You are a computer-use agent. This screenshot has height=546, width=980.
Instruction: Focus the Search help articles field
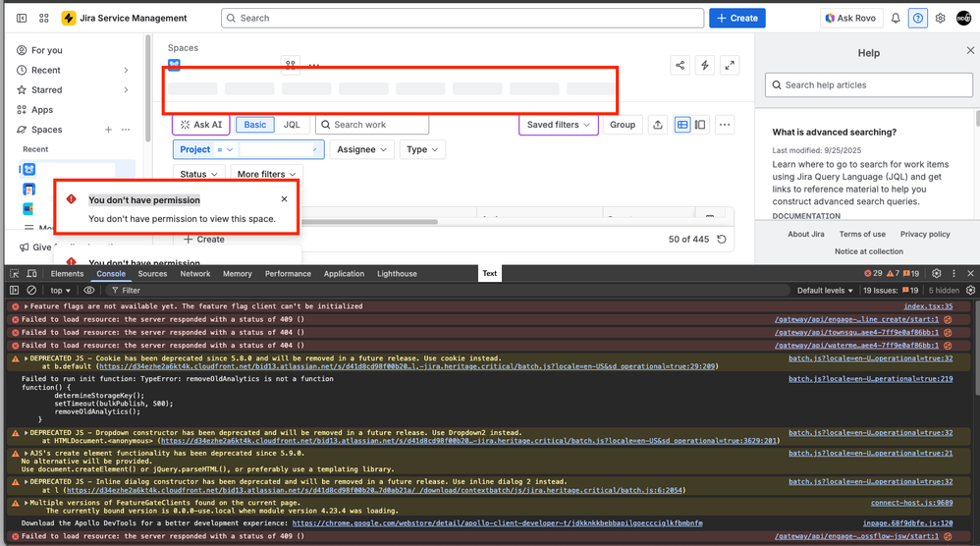869,85
